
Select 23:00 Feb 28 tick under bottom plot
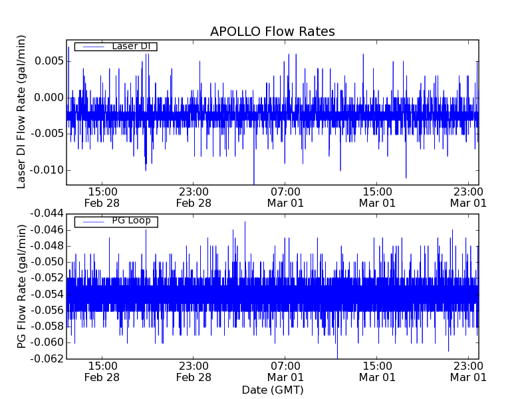pyautogui.click(x=194, y=371)
